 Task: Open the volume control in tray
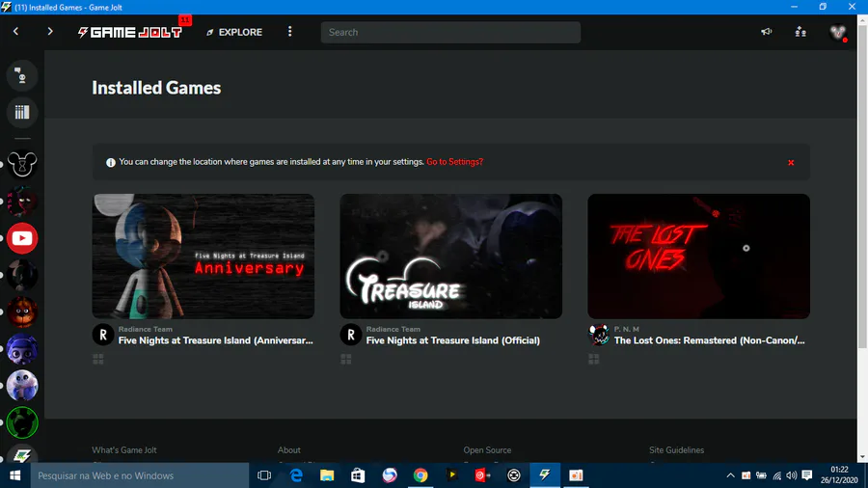coord(792,475)
